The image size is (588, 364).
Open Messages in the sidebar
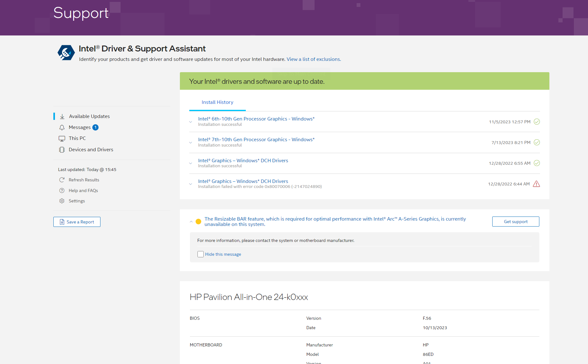tap(79, 127)
